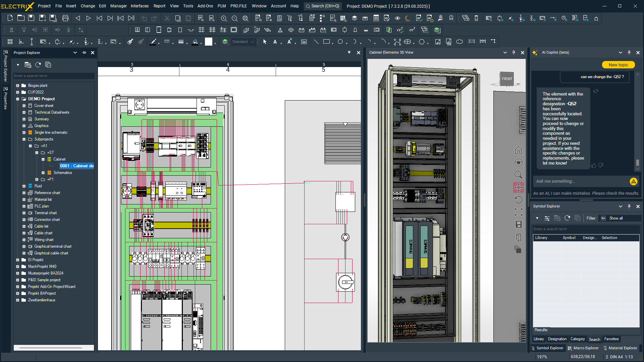Switch to the Macro Explorer tab
This screenshot has height=362, width=644.
point(583,348)
